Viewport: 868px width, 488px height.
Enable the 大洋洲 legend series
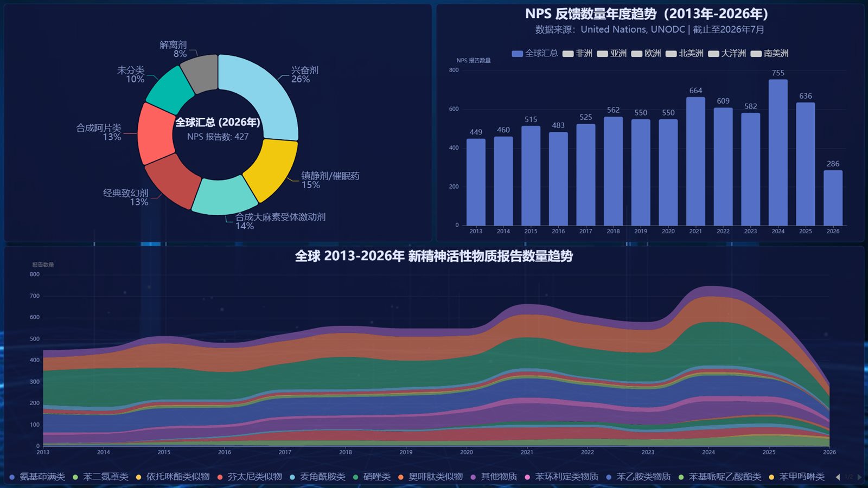click(x=726, y=53)
